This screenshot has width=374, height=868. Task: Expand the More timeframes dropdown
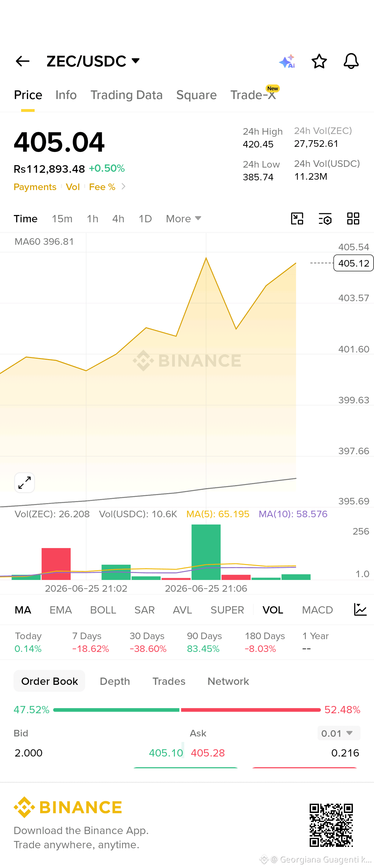(184, 218)
